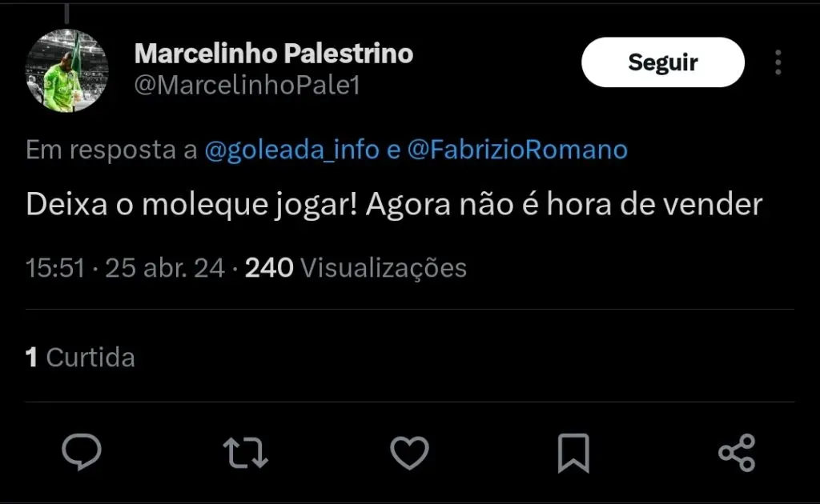Like the tweet with the heart icon
The image size is (820, 504).
409,452
